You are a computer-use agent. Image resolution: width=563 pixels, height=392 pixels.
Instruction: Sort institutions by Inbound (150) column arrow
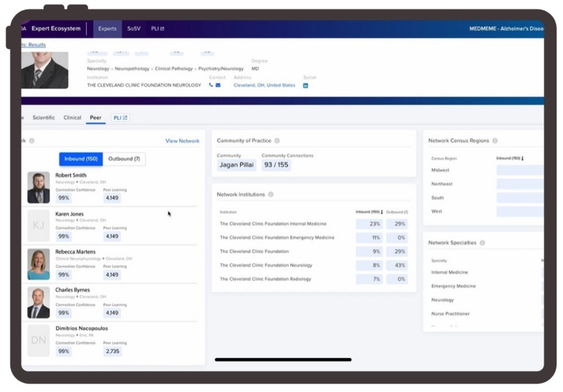(382, 212)
